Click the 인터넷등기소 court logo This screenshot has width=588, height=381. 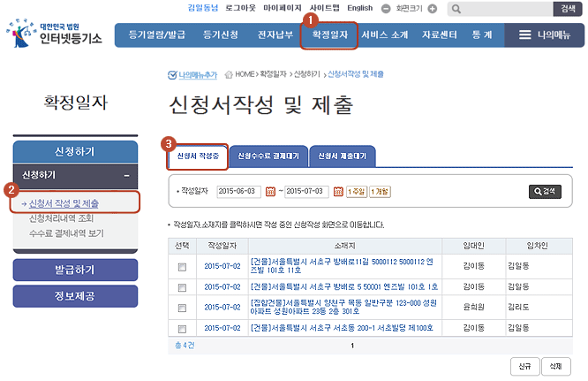[x=54, y=33]
